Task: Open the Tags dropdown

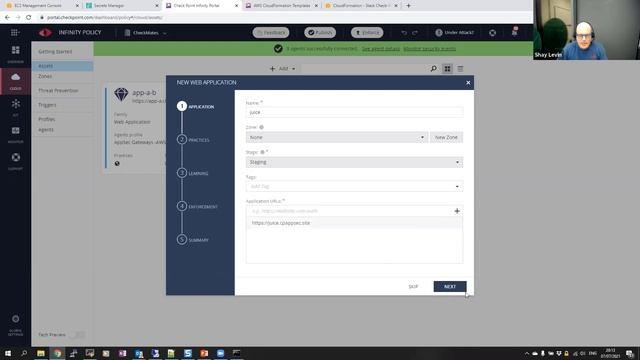Action: (x=354, y=187)
